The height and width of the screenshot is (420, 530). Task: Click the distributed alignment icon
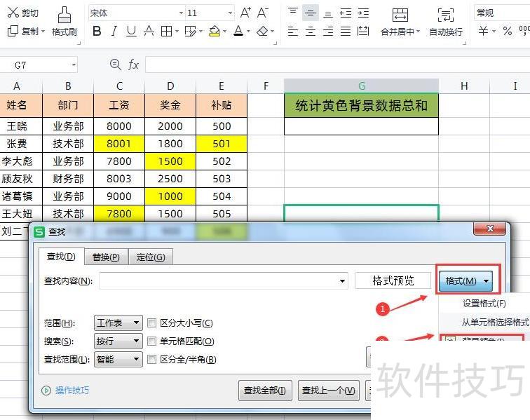tap(363, 31)
